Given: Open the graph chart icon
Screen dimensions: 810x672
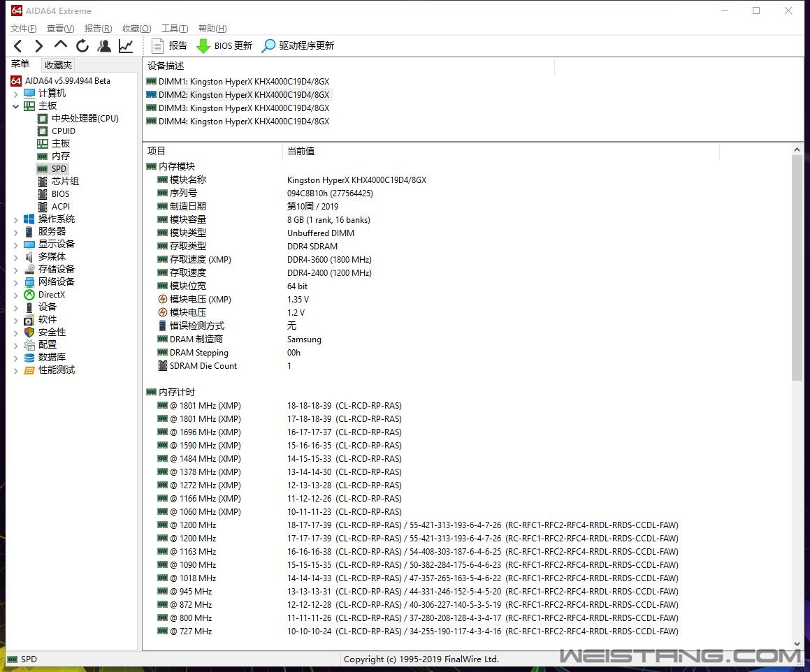Looking at the screenshot, I should click(x=126, y=46).
